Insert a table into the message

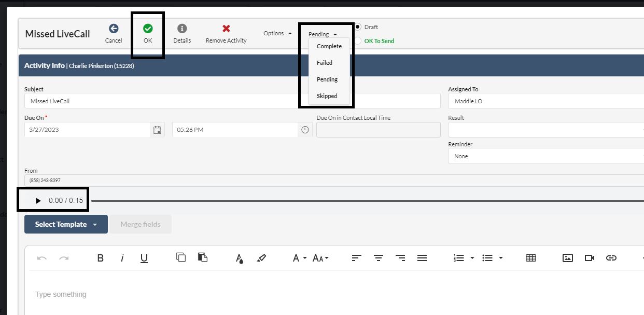(530, 257)
